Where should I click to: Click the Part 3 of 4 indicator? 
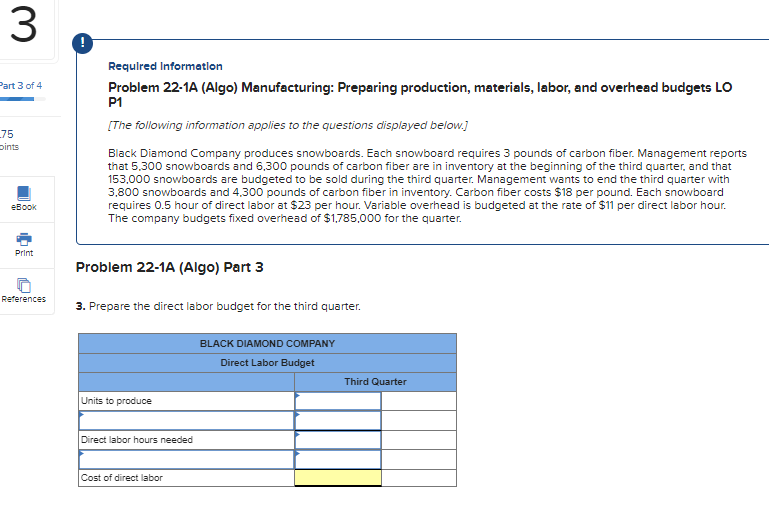click(x=21, y=85)
